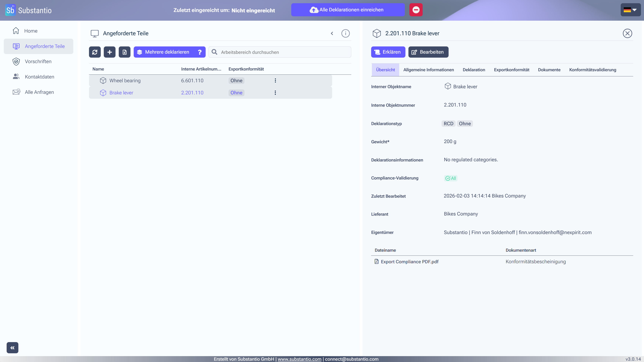Switch to the Deklaration tab
The width and height of the screenshot is (644, 362).
(x=474, y=70)
